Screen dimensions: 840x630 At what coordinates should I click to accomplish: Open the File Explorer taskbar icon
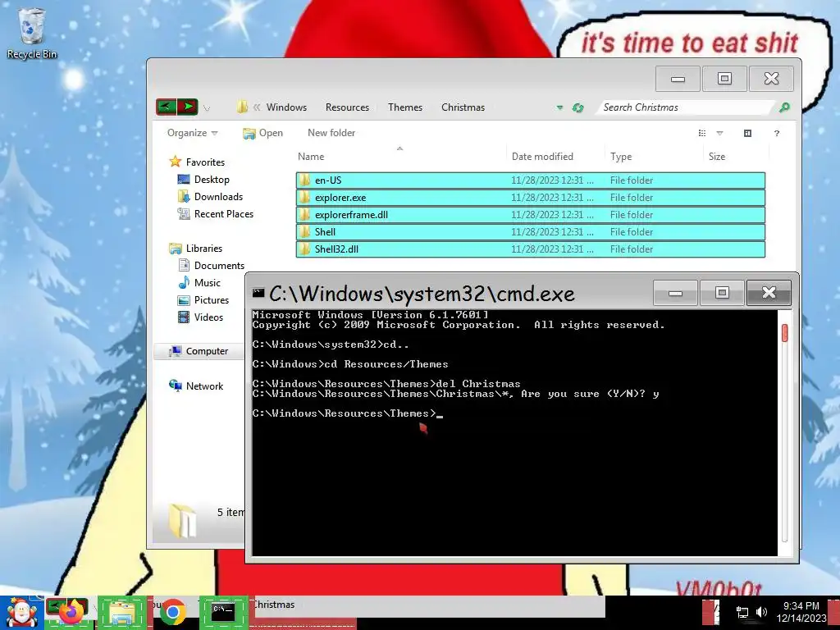coord(122,612)
